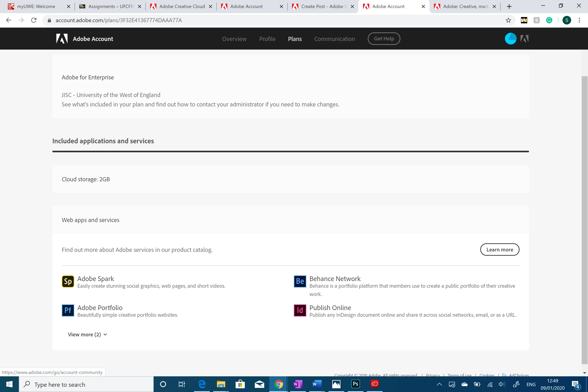
Task: Bookmark this page with star icon
Action: 508,20
